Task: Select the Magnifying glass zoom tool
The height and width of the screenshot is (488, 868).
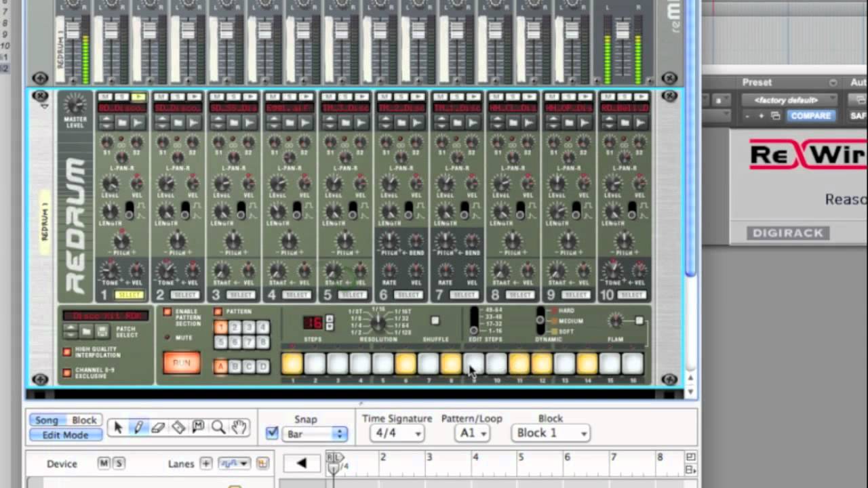Action: 218,427
